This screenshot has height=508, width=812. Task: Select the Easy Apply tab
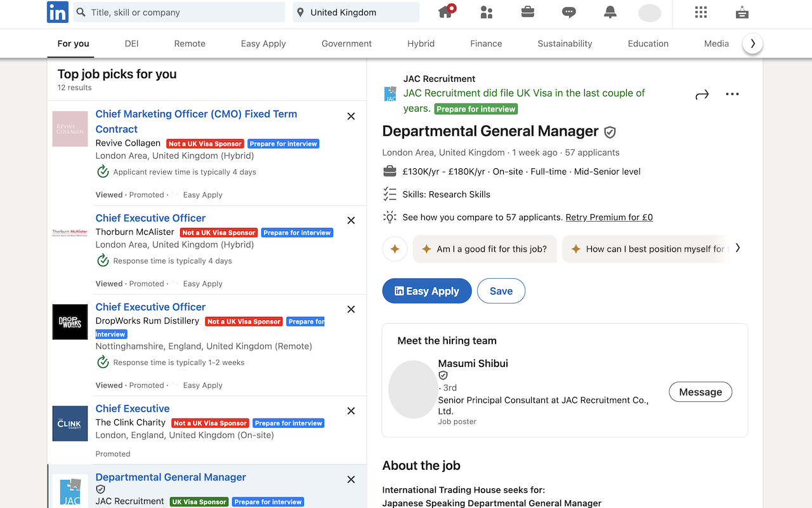263,44
